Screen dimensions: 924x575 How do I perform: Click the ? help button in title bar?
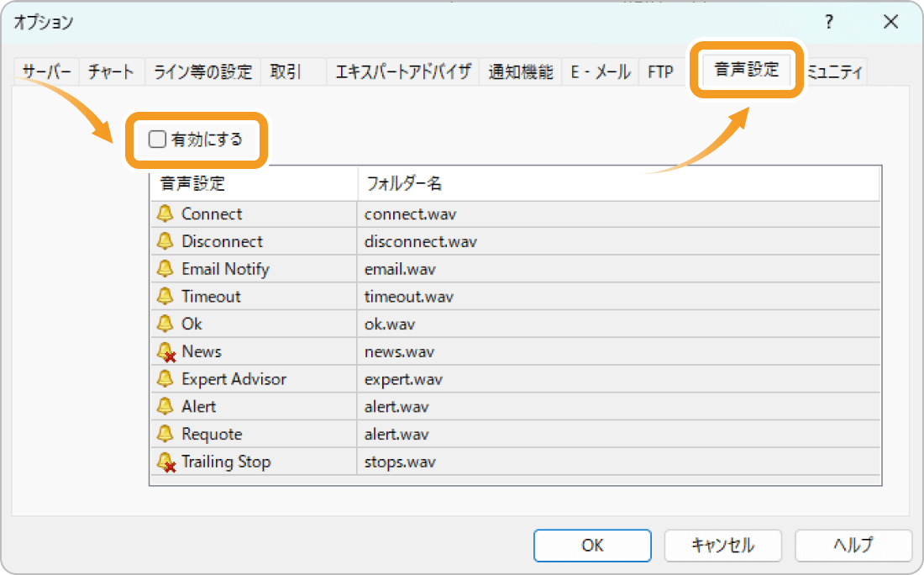(829, 23)
